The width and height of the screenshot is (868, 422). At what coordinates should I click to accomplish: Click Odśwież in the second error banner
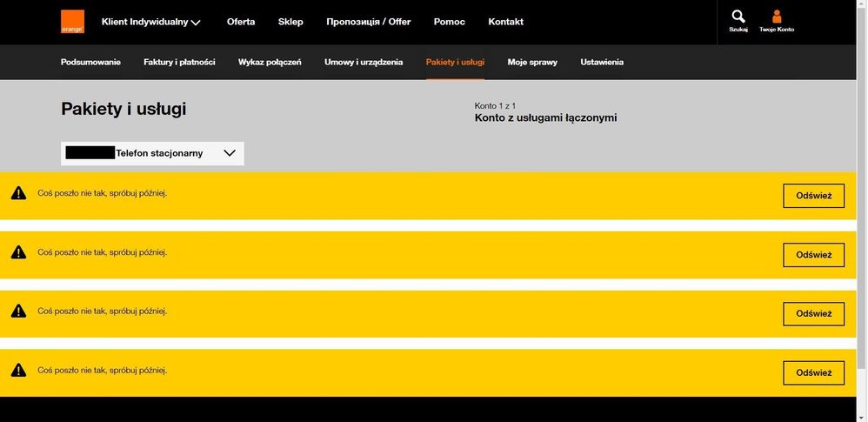[x=814, y=255]
